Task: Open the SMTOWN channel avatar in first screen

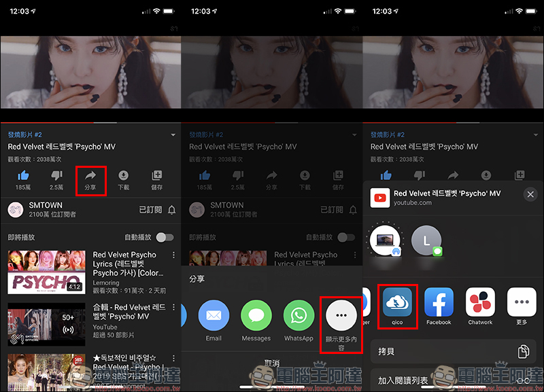Action: [16, 210]
